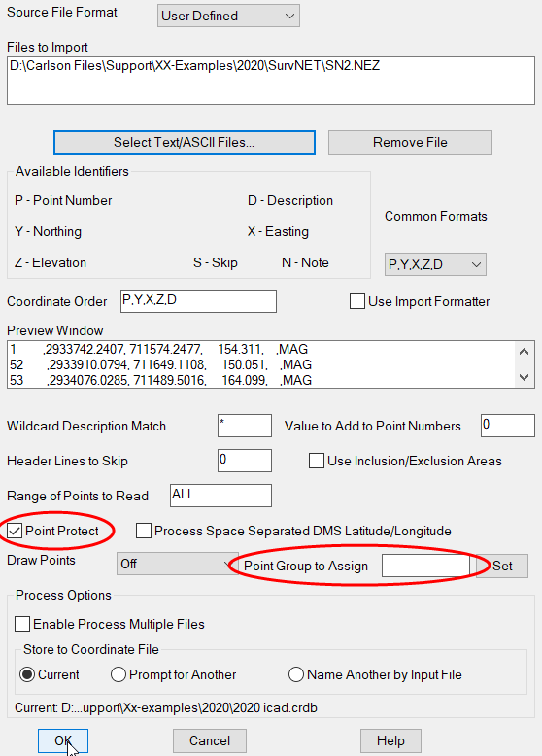Viewport: 542px width, 756px height.
Task: Click the Preview Window scroll up arrow
Action: click(x=525, y=352)
